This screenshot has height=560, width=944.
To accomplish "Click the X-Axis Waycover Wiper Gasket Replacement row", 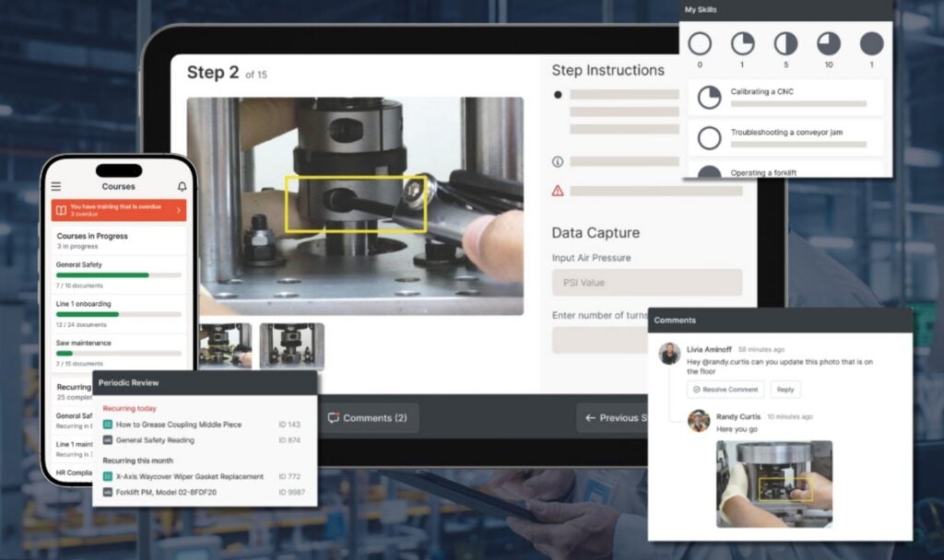I will [x=204, y=476].
